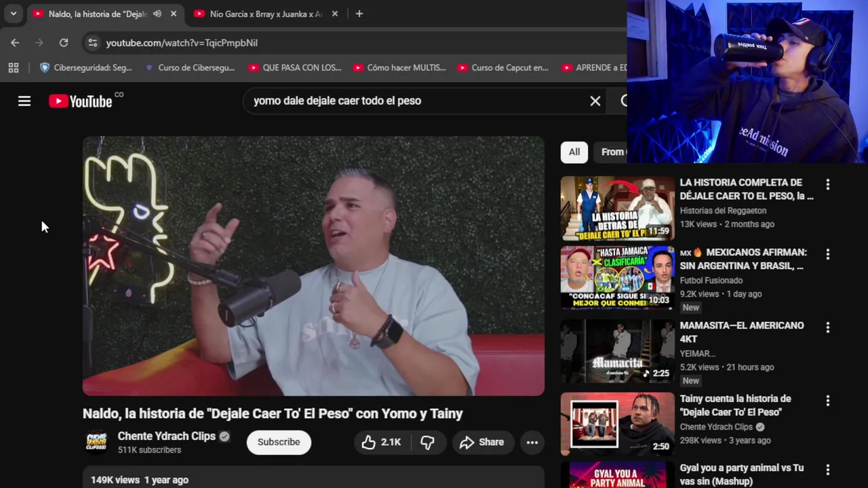Open Historias del Reggaeton channel

pos(723,210)
